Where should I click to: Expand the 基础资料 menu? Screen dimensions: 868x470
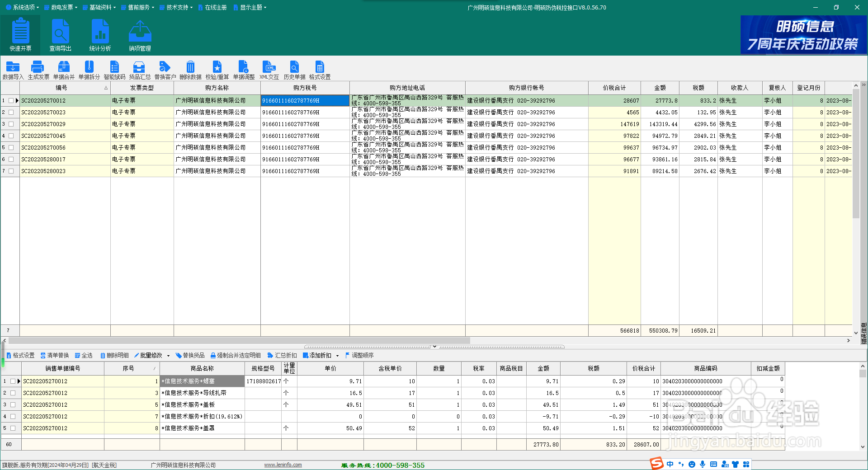(99, 7)
